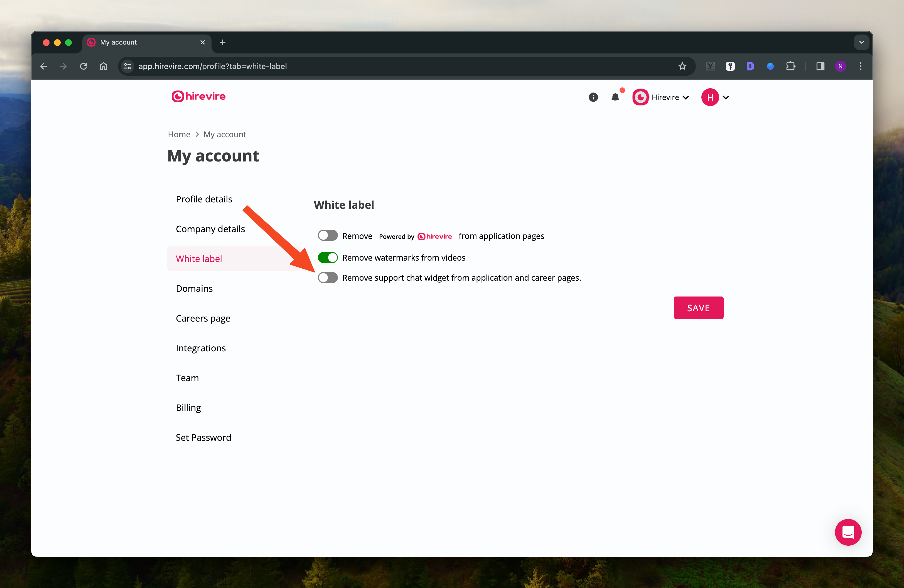Go to Home breadcrumb link

tap(179, 134)
